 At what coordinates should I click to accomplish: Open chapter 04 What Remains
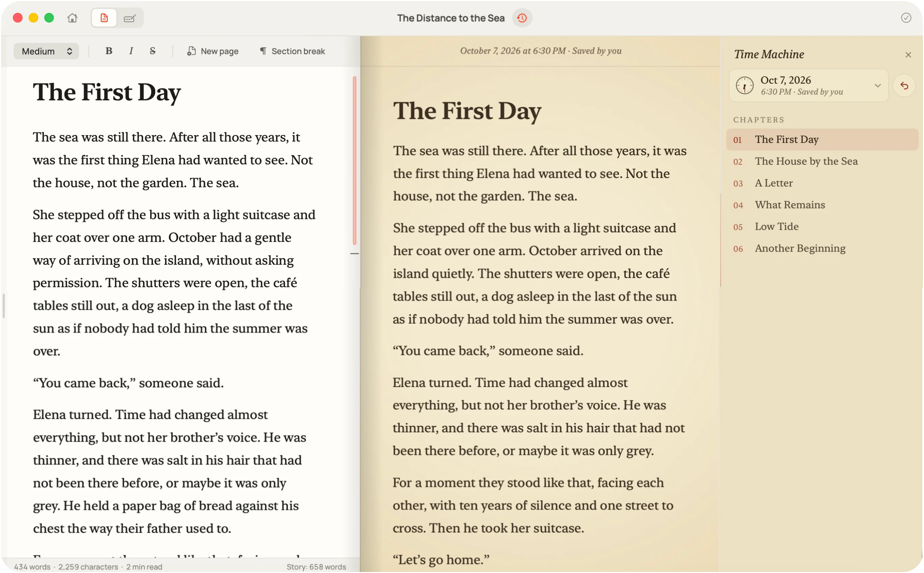point(822,205)
